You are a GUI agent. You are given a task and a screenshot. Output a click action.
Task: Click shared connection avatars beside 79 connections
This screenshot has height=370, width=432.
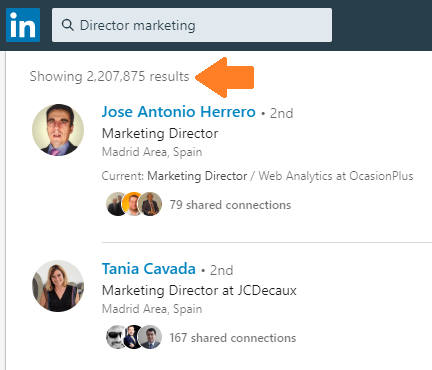coord(134,204)
